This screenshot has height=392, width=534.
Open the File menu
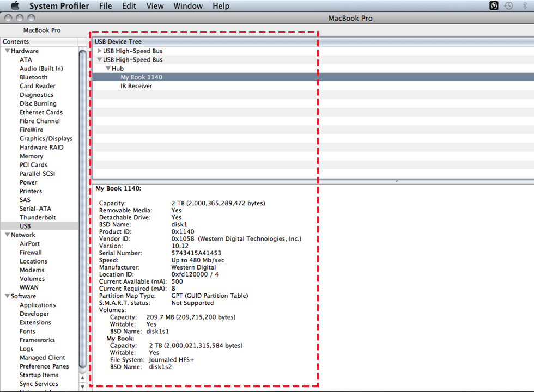click(106, 6)
